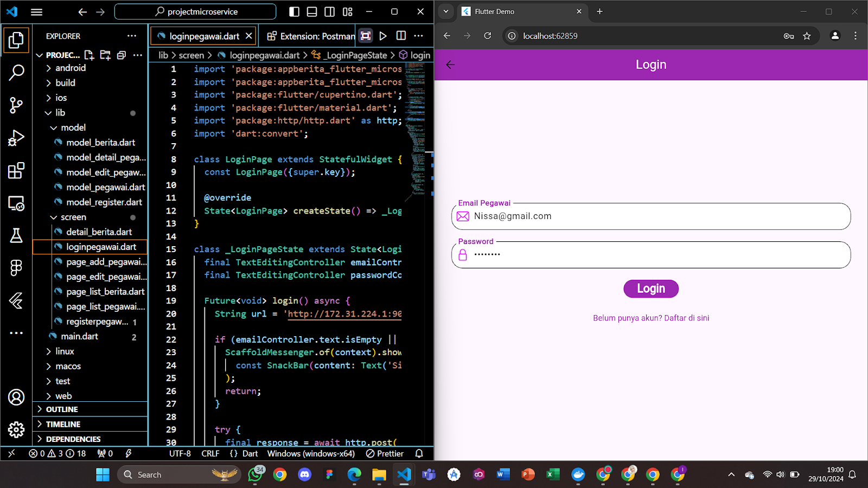
Task: Click VS Code command center search box
Action: click(x=195, y=11)
